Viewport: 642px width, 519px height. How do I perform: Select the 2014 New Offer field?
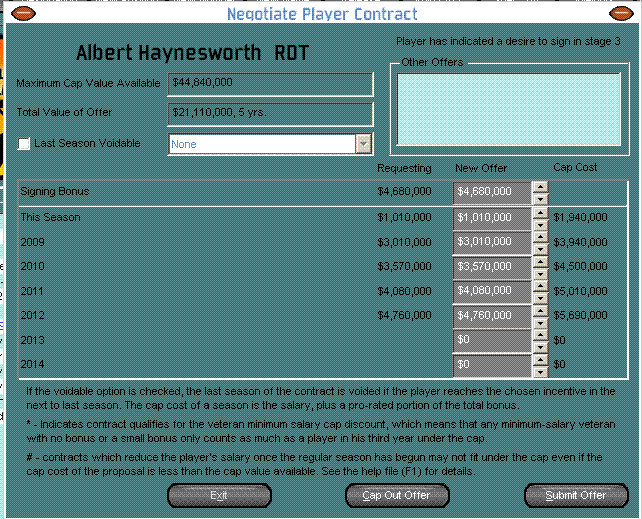click(x=492, y=366)
